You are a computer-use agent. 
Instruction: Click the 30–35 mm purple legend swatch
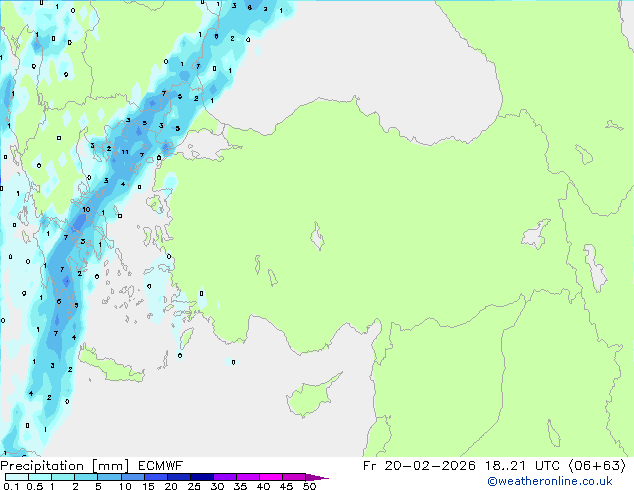224,477
